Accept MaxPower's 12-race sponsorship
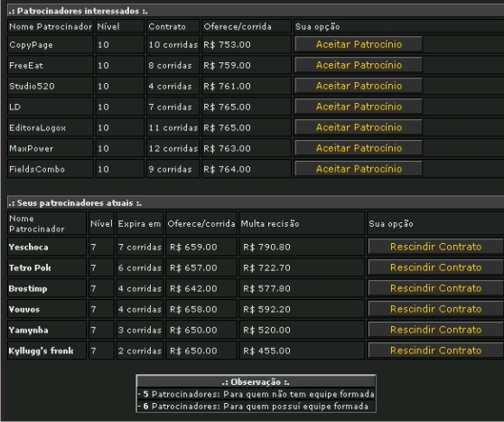Screen dimensions: 504x422 pyautogui.click(x=359, y=148)
